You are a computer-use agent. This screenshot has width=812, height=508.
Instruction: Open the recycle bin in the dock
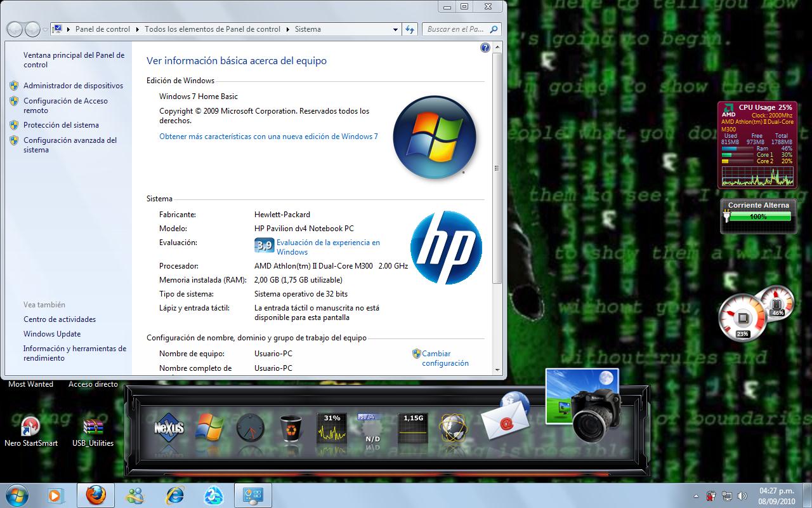pyautogui.click(x=291, y=428)
